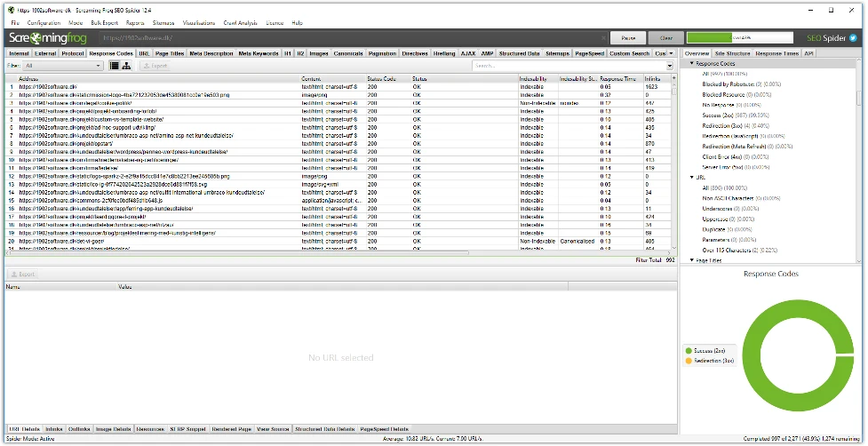Select row 1 address https://1902software.dk/
The image size is (868, 446).
tap(48, 87)
